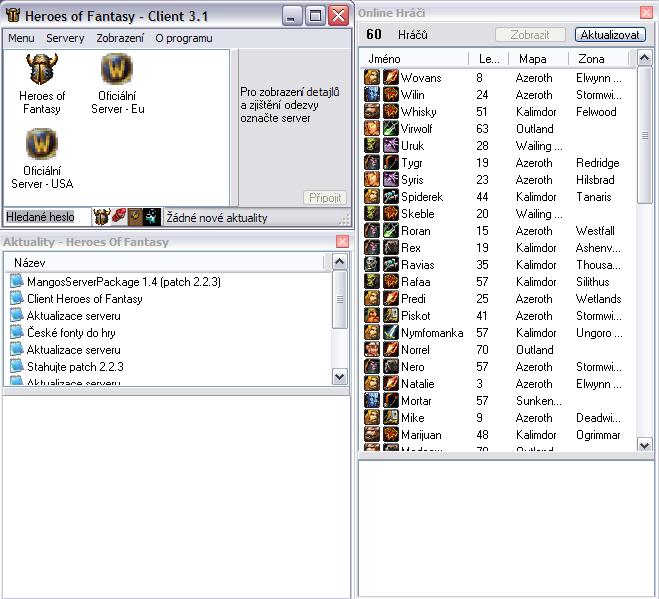Image resolution: width=659 pixels, height=599 pixels.
Task: Select the Heroes of Fantasy server icon
Action: click(42, 84)
